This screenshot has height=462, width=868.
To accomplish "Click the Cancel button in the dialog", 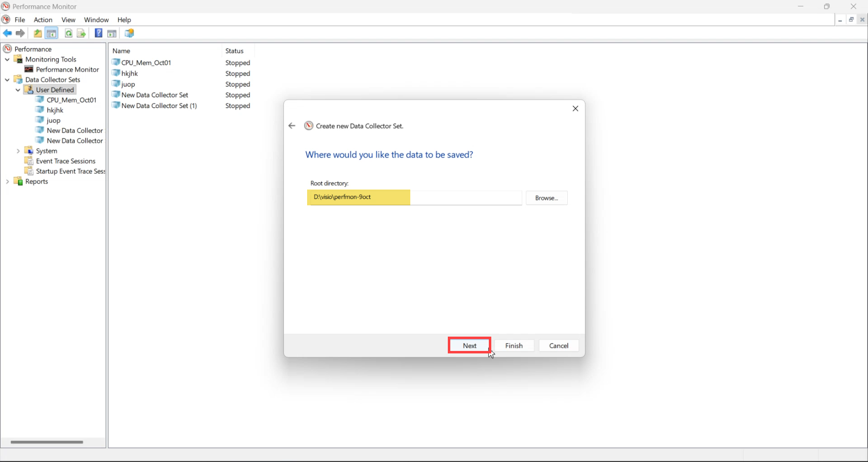I will [x=559, y=346].
